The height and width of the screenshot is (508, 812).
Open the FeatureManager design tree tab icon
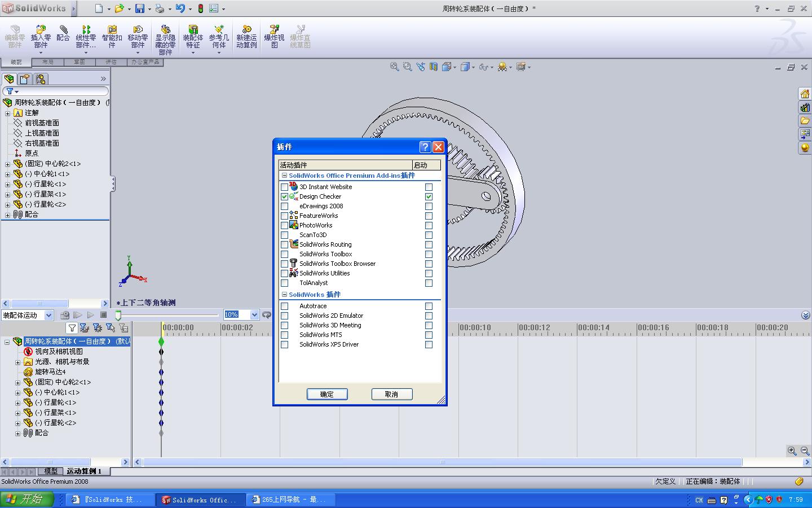pyautogui.click(x=9, y=79)
